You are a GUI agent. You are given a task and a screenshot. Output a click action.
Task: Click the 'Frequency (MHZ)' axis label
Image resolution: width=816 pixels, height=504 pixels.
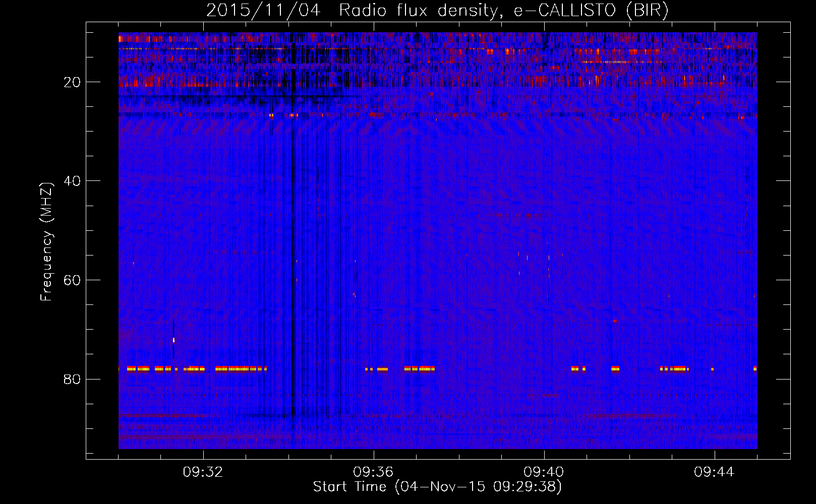[x=46, y=242]
